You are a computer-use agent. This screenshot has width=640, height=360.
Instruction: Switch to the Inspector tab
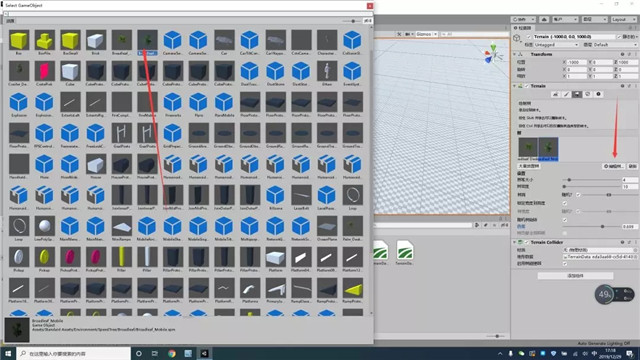(x=523, y=28)
